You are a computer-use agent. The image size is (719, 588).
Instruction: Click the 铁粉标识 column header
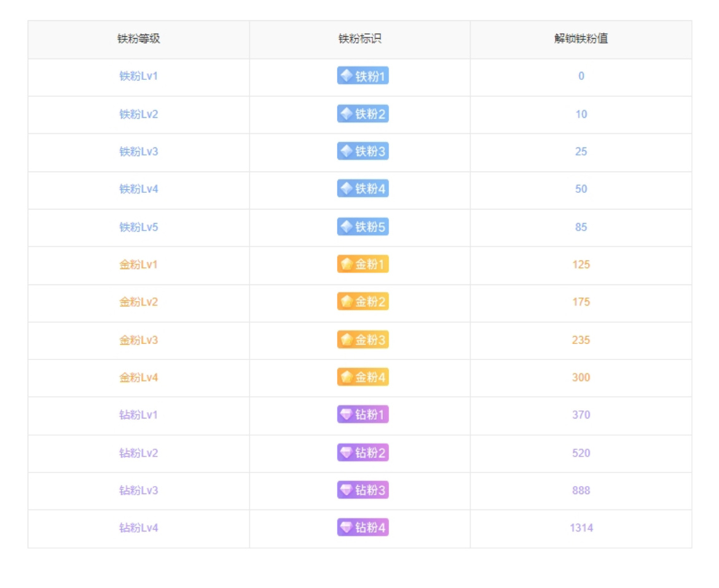pos(360,39)
